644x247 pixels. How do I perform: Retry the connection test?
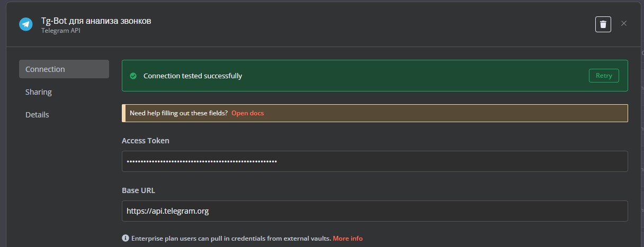pyautogui.click(x=604, y=76)
